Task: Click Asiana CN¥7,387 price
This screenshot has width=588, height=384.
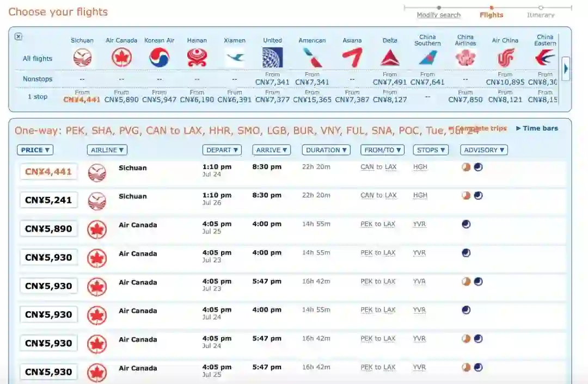Action: pos(352,100)
